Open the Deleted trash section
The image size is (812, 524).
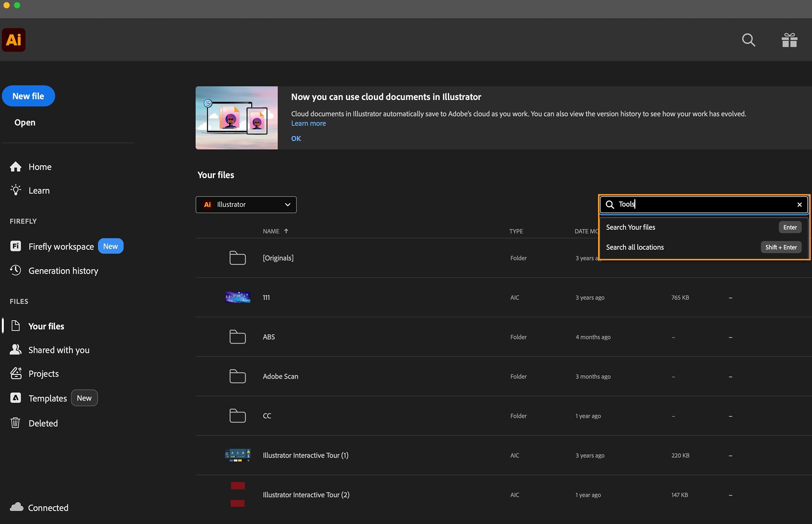[x=34, y=423]
